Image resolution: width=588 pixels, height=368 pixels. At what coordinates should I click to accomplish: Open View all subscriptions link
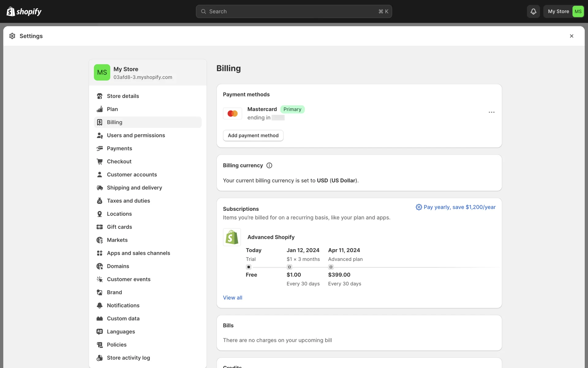click(x=232, y=297)
